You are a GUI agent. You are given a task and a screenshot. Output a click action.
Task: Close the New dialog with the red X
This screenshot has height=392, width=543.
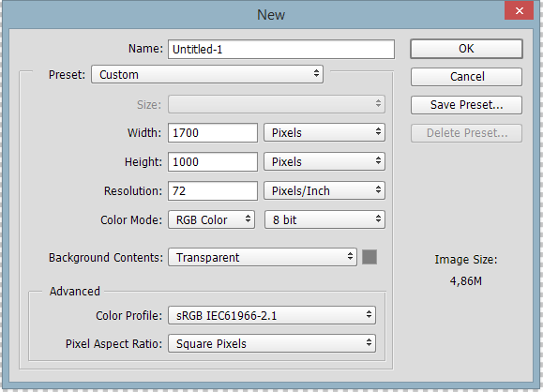tap(519, 10)
